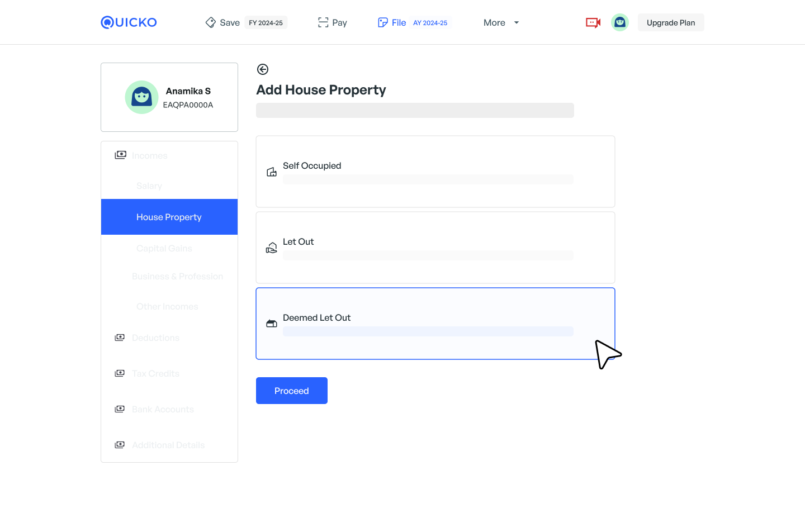Click the back arrow icon
Image resolution: width=805 pixels, height=532 pixels.
click(x=262, y=69)
